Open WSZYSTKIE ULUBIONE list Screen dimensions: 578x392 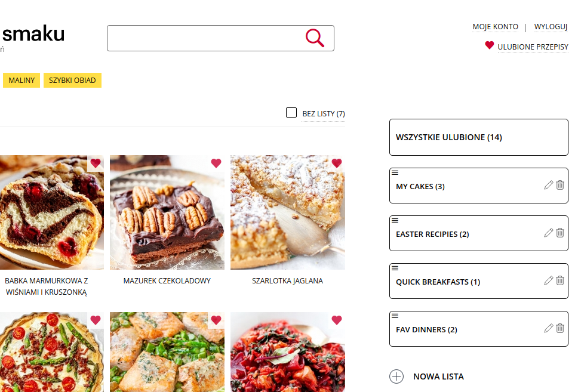[478, 137]
